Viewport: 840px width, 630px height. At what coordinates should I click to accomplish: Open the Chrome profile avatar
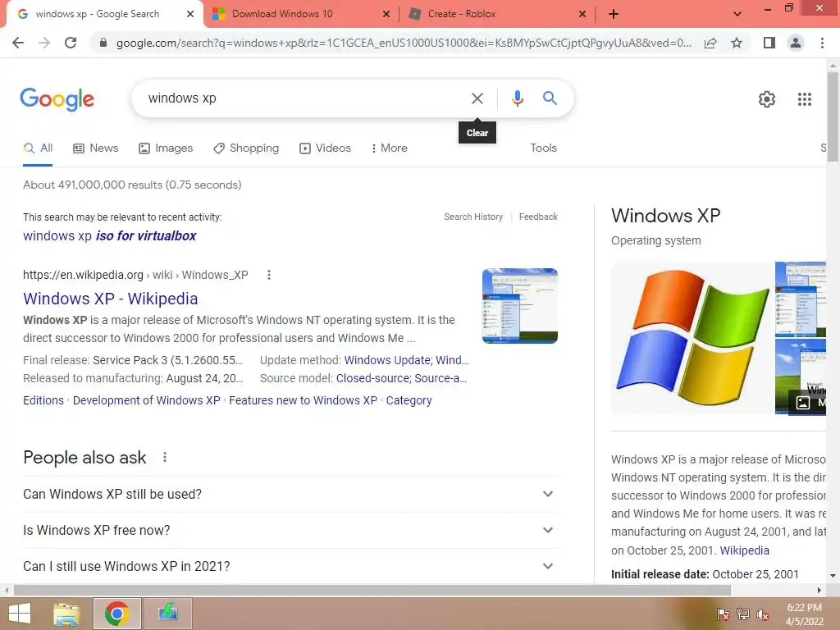(x=796, y=43)
